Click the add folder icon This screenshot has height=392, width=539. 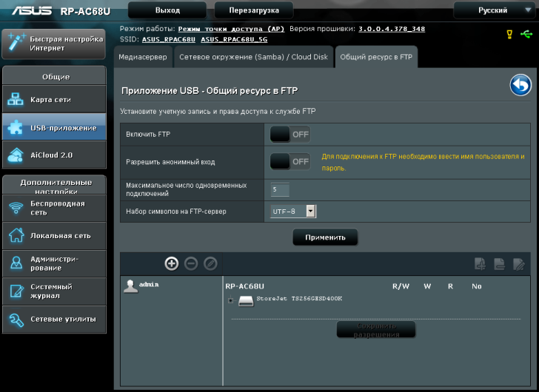click(480, 264)
